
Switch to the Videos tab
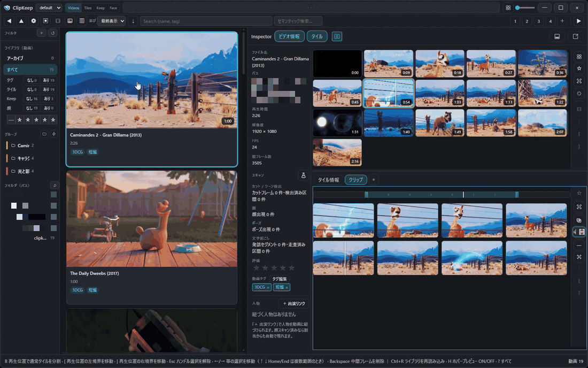pyautogui.click(x=74, y=7)
